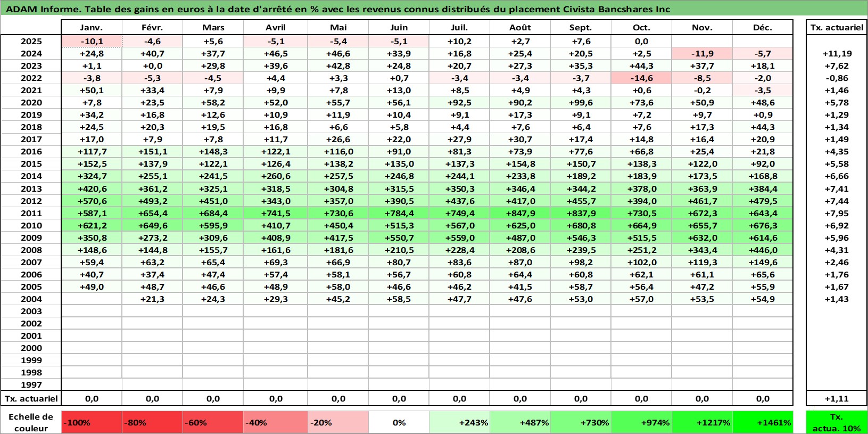Viewport: 868px width, 434px height.
Task: Select the Déc. column header
Action: (763, 27)
